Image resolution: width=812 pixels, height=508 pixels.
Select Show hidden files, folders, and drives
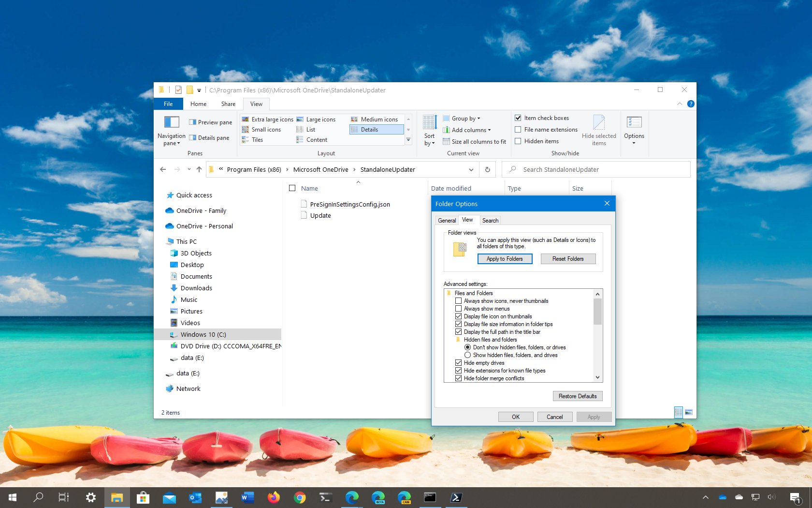[467, 355]
